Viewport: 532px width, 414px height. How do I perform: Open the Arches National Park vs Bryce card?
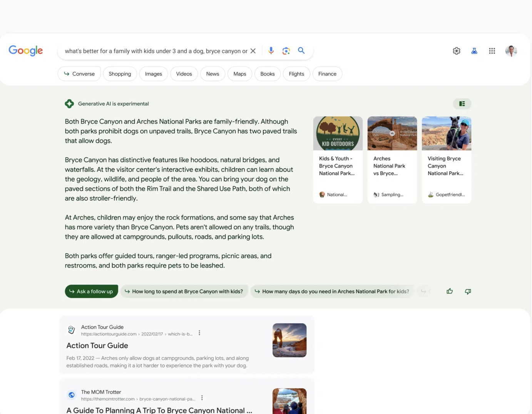pyautogui.click(x=392, y=160)
